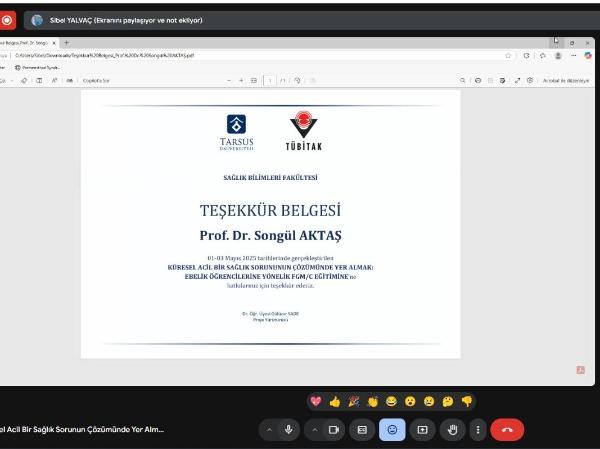Click the name Prof. Dr. Songül AKTAŞ

tap(270, 235)
